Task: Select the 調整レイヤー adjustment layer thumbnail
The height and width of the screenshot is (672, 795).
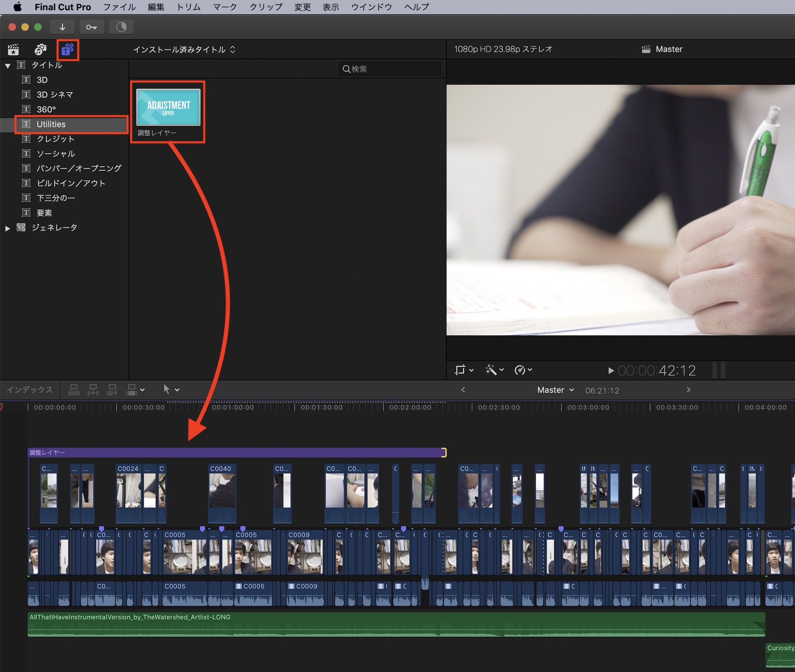Action: pos(168,107)
